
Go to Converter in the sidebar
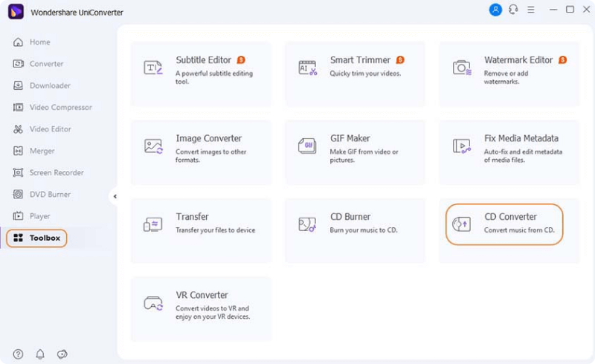click(46, 64)
